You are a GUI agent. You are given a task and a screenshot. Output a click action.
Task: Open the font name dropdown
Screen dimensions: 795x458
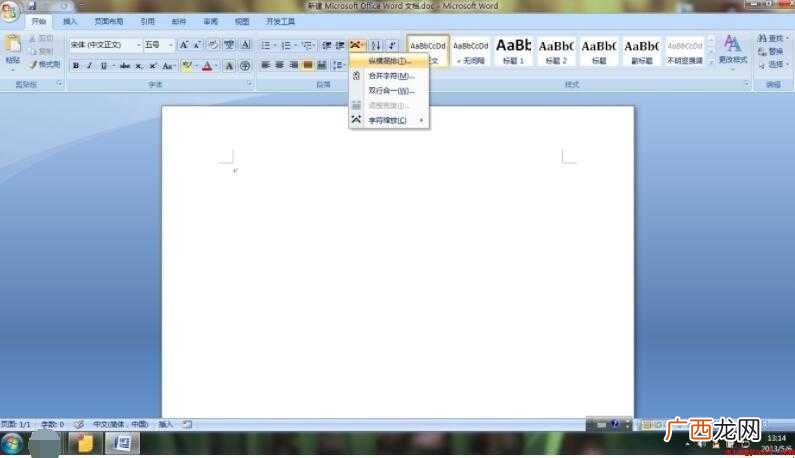point(138,45)
